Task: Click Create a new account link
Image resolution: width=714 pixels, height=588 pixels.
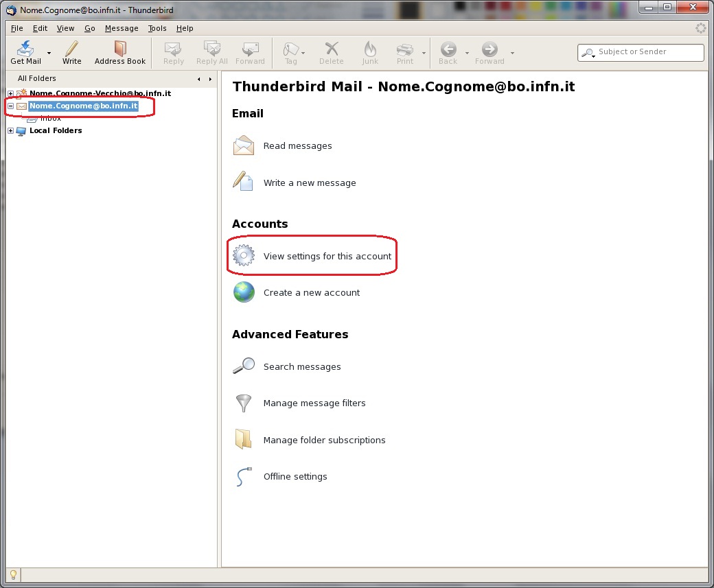Action: [312, 293]
